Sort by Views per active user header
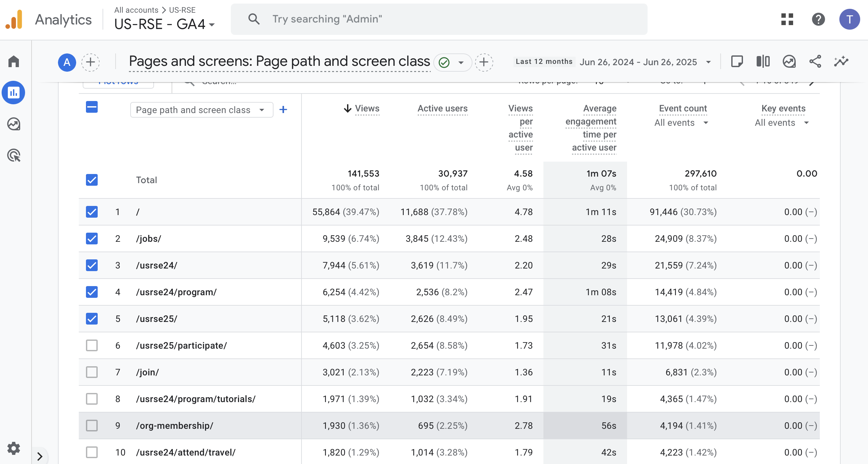Image resolution: width=868 pixels, height=464 pixels. pyautogui.click(x=520, y=128)
